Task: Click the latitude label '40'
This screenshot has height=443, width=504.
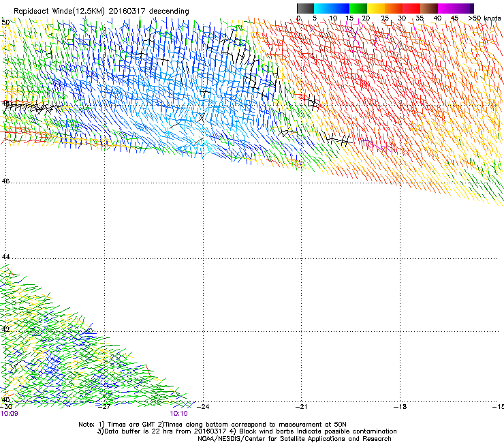Action: click(x=5, y=400)
